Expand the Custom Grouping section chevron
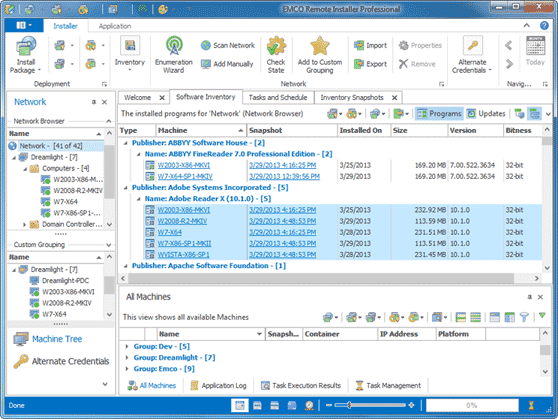The width and height of the screenshot is (558, 419). click(x=109, y=245)
